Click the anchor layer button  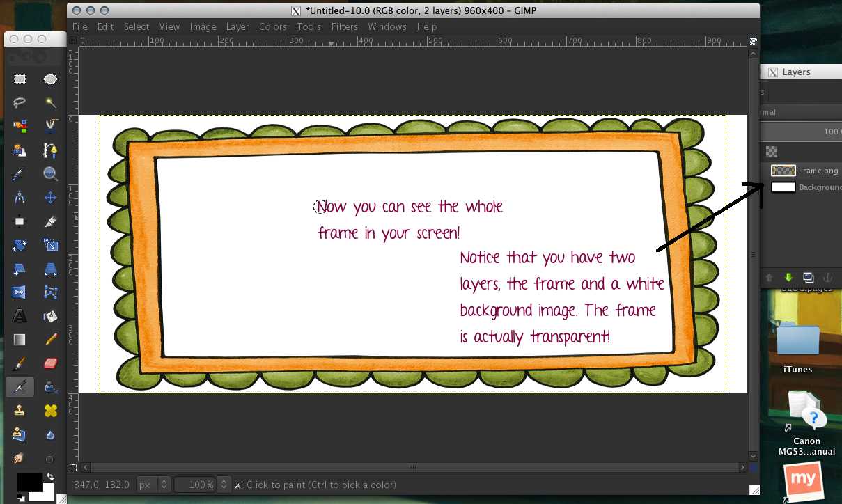[827, 277]
